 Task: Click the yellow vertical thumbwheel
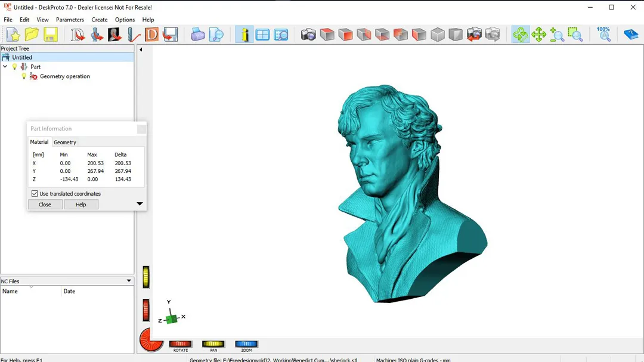pyautogui.click(x=146, y=277)
